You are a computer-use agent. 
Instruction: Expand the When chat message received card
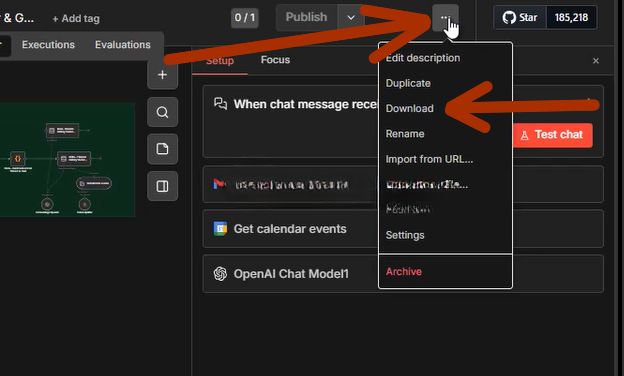403,121
